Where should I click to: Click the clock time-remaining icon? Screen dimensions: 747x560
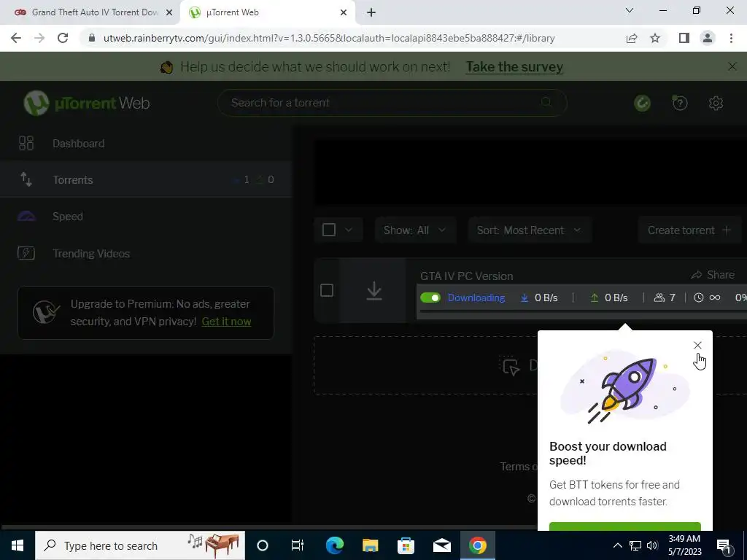point(698,297)
